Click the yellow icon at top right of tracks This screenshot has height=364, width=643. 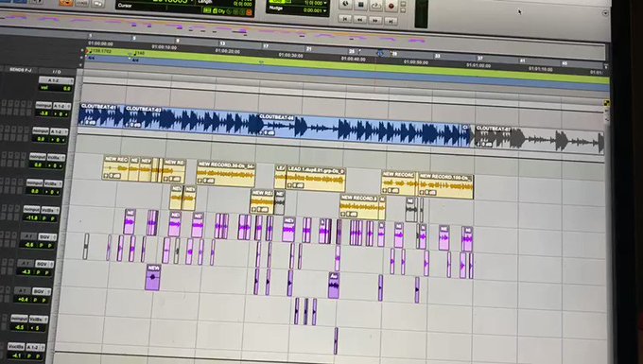click(x=606, y=103)
